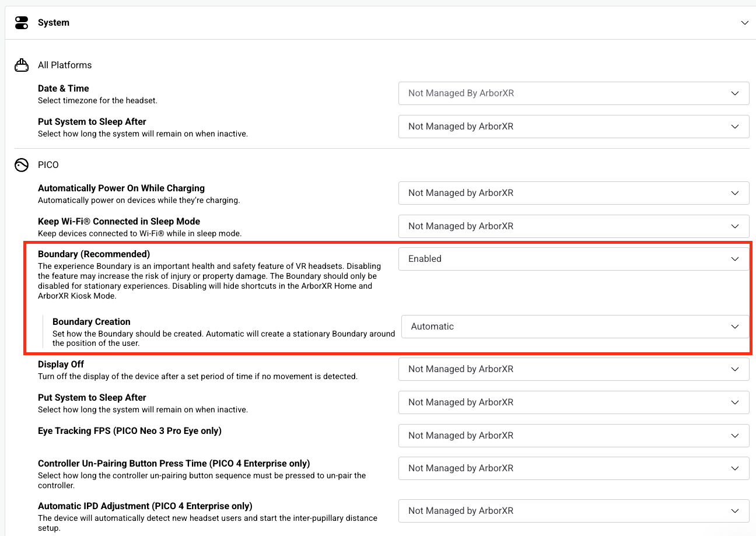Click the PICO logo icon
This screenshot has width=756, height=536.
click(x=22, y=165)
